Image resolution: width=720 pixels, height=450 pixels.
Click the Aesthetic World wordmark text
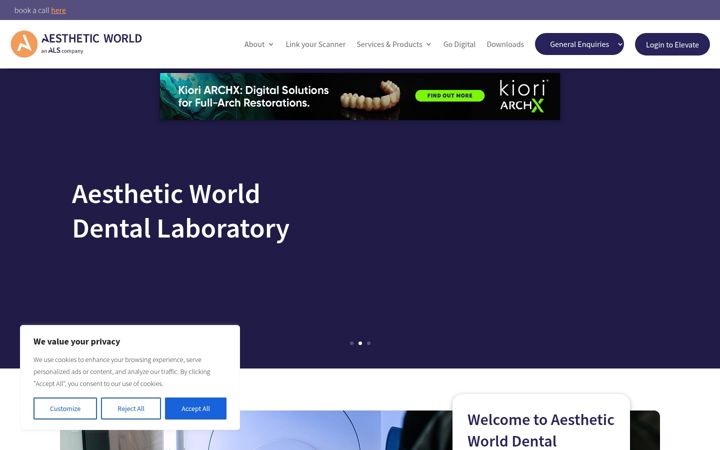click(92, 39)
